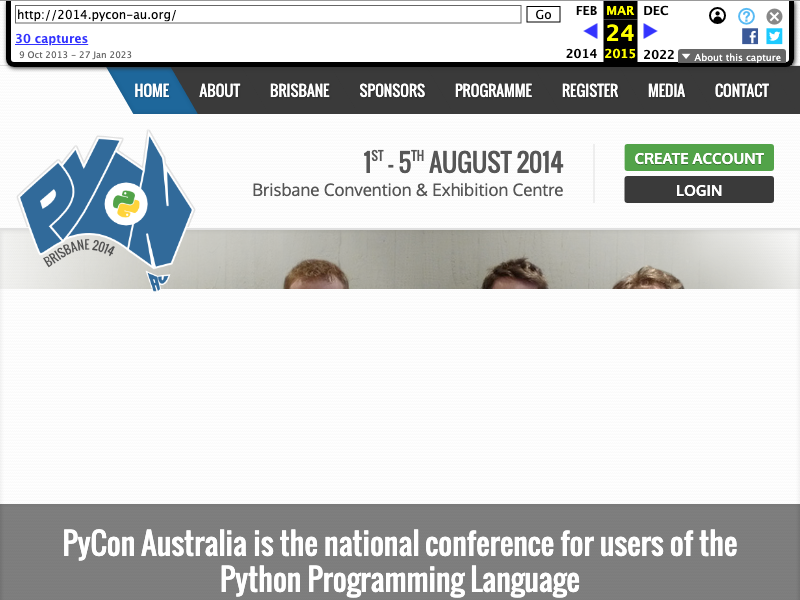
Task: Click the current capture date 24
Action: click(x=620, y=33)
